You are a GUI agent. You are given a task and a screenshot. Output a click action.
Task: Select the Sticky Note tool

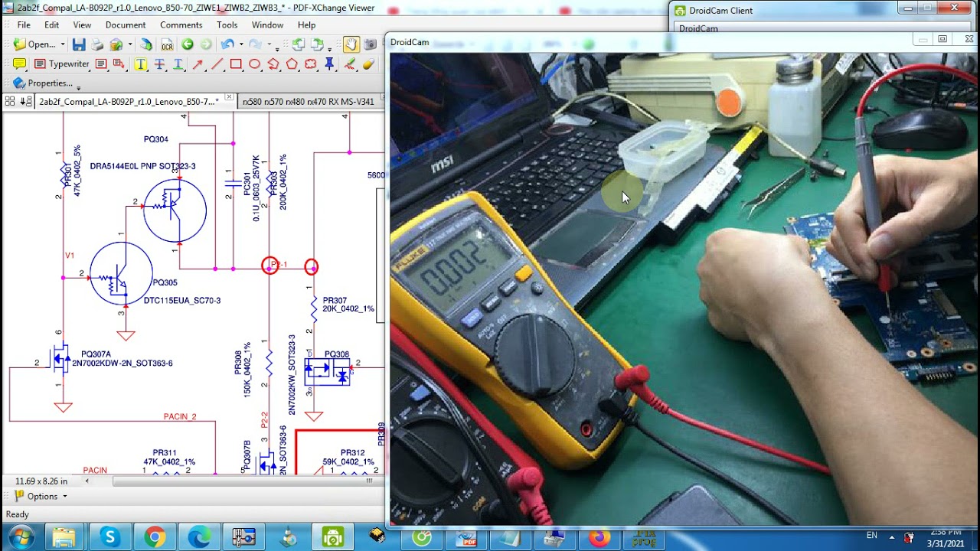coord(20,64)
